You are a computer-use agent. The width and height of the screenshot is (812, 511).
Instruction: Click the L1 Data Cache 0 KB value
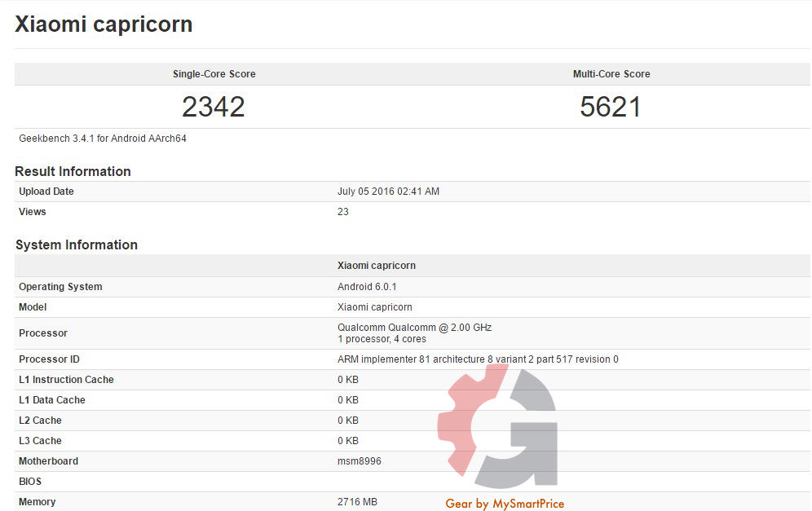[348, 399]
